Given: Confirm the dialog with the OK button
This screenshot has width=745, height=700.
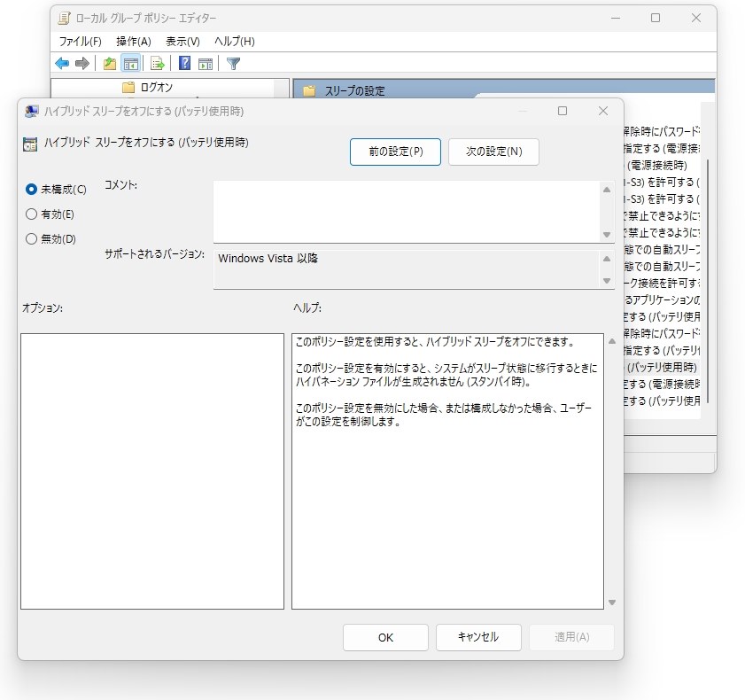Looking at the screenshot, I should click(385, 637).
